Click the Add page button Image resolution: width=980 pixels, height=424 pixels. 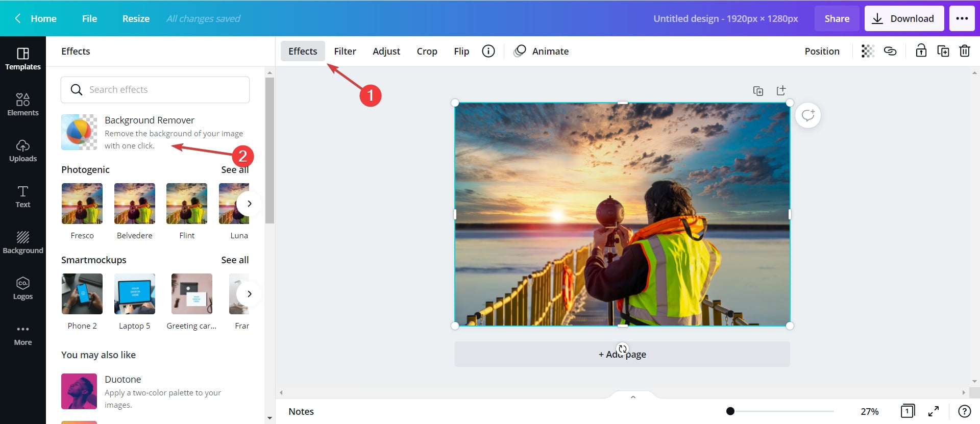[x=622, y=354]
